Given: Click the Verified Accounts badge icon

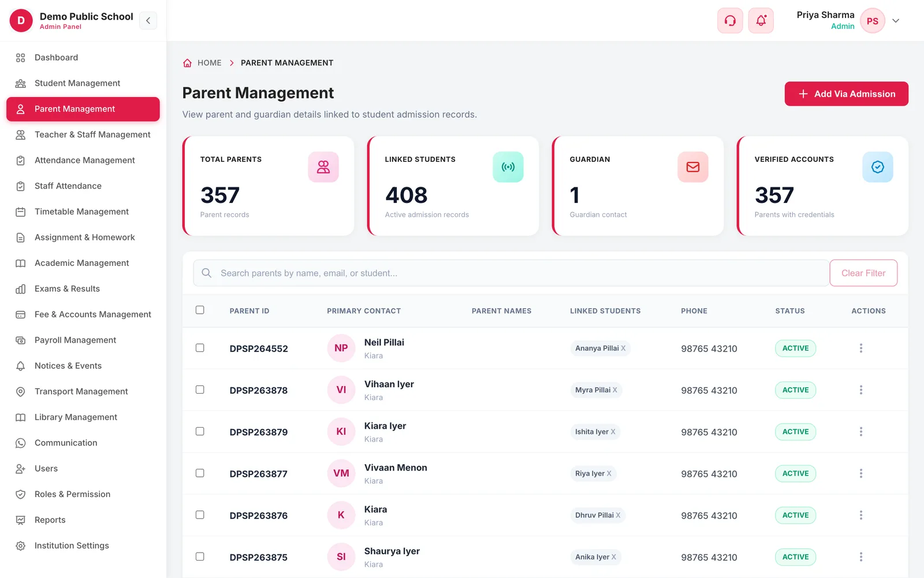Looking at the screenshot, I should click(878, 167).
